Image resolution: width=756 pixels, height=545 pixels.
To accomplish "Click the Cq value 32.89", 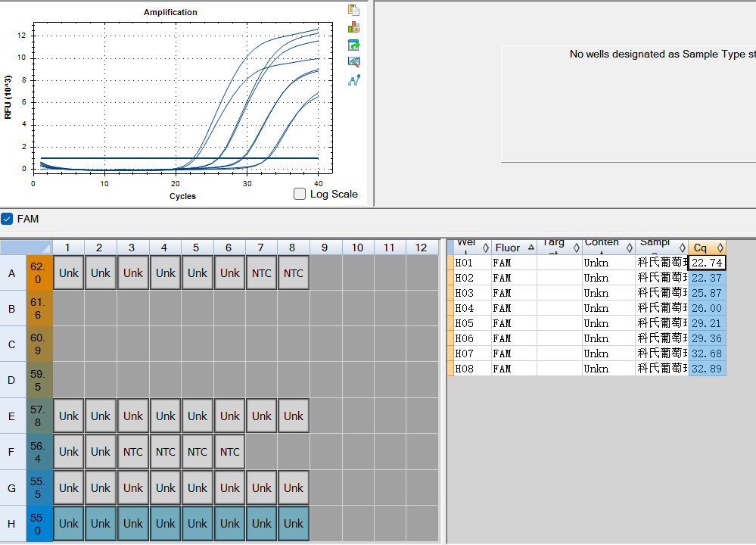I will [x=707, y=369].
